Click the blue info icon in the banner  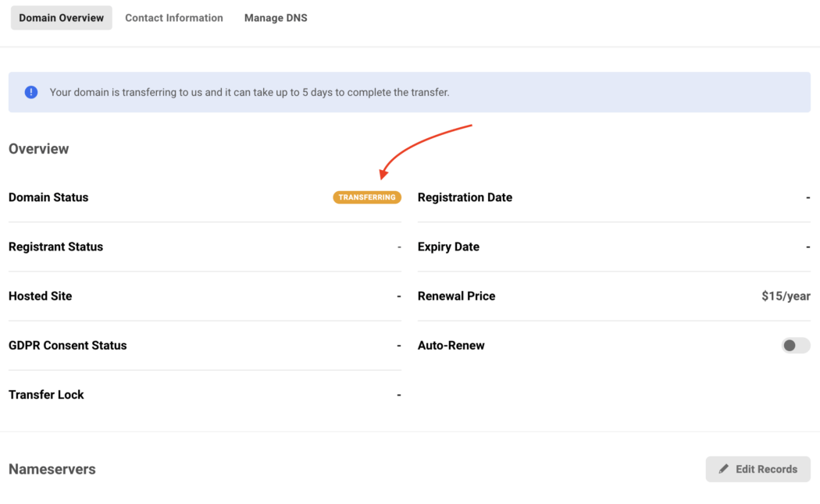coord(31,92)
